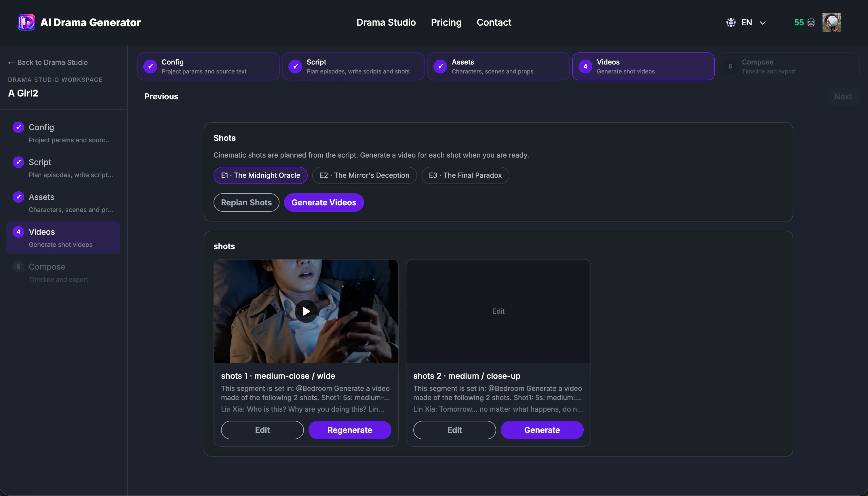Select episode E1 The Midnight Oracle
Viewport: 868px width, 496px height.
[x=260, y=175]
